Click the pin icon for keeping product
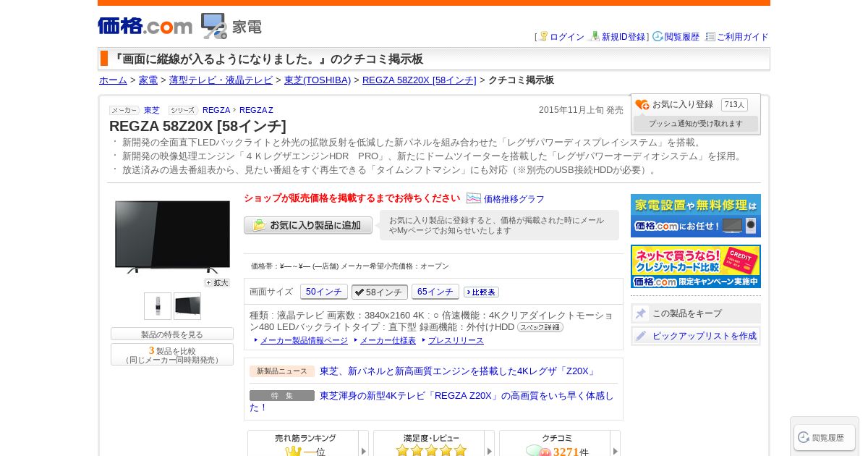This screenshot has height=456, width=868. click(x=641, y=313)
